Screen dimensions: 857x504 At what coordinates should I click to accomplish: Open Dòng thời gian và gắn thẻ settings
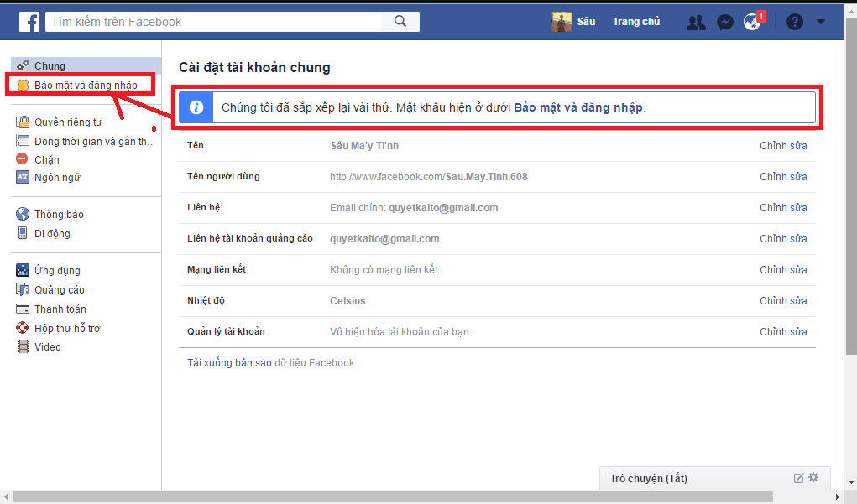tap(94, 141)
